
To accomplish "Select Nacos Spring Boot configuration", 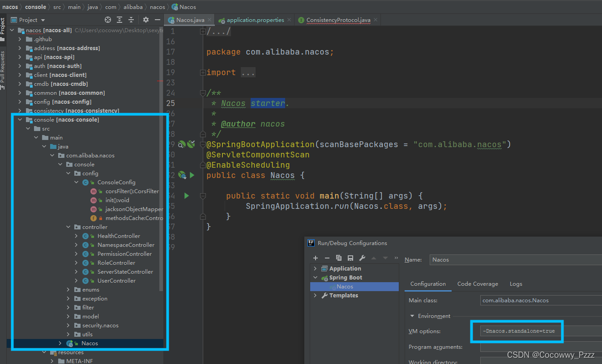I will pyautogui.click(x=354, y=287).
